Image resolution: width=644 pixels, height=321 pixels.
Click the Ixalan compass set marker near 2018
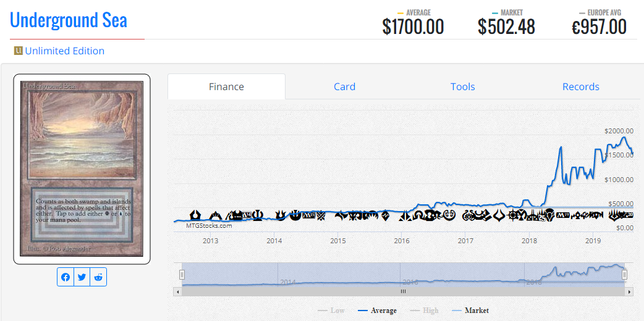point(512,215)
